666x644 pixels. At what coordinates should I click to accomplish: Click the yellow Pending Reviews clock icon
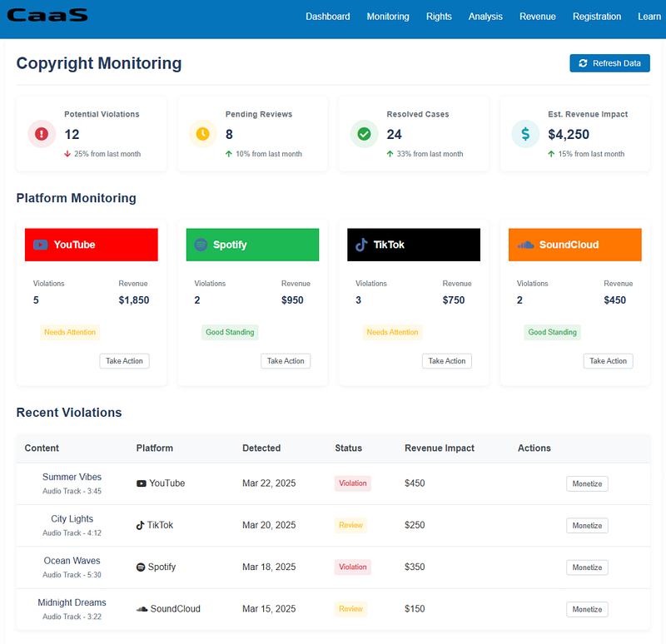point(202,134)
